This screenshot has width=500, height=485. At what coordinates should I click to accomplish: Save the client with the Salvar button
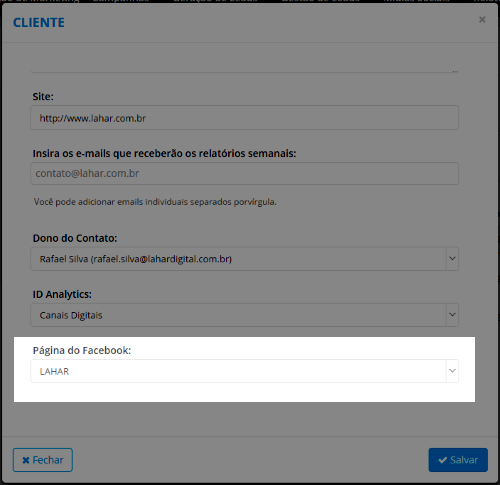[x=458, y=460]
